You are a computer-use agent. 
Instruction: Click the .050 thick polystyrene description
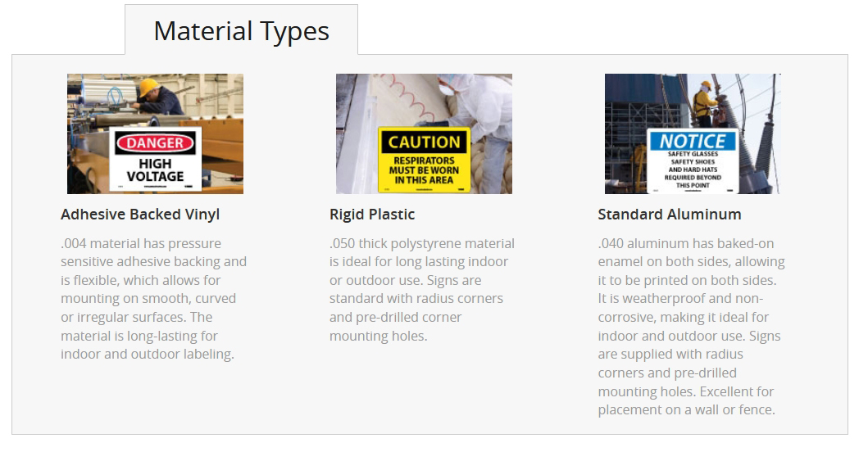(422, 289)
